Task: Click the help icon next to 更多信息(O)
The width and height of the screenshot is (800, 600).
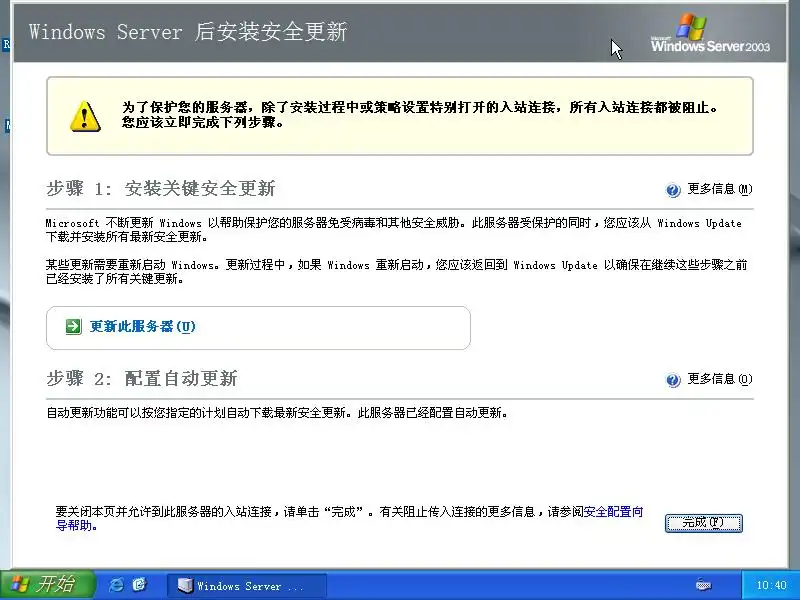Action: tap(673, 380)
